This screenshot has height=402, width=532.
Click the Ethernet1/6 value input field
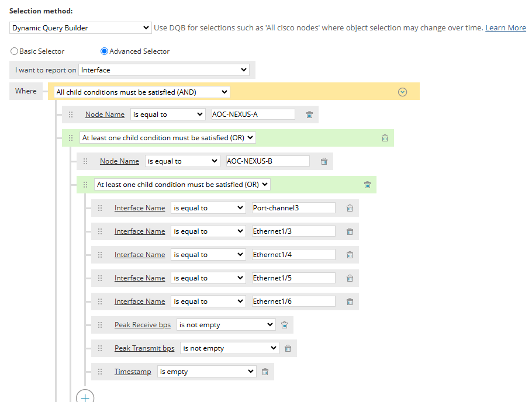click(293, 301)
